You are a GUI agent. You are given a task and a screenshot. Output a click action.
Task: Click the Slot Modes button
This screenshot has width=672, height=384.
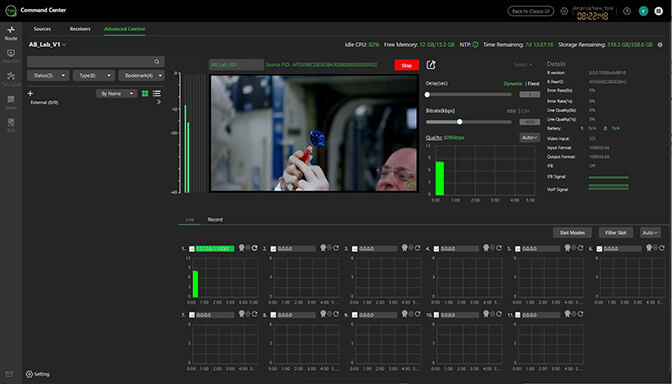pyautogui.click(x=573, y=233)
